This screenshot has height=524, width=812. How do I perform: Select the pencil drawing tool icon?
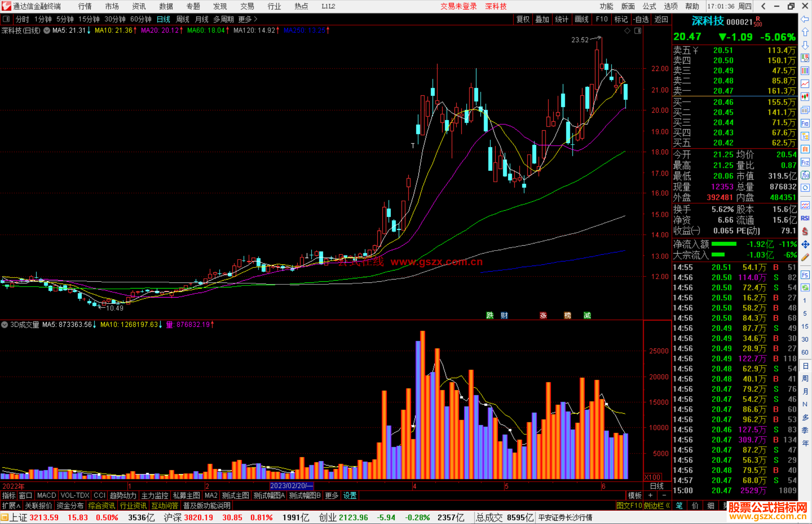805,257
